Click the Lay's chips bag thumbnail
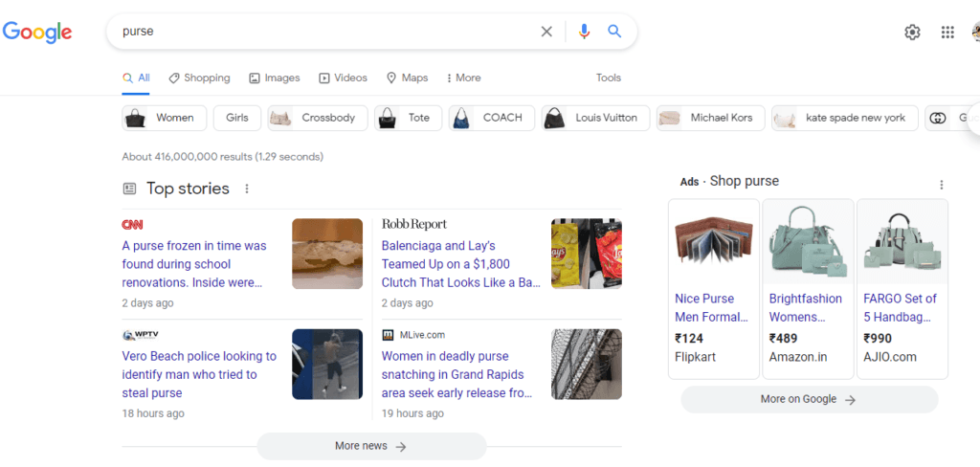This screenshot has width=980, height=467. [x=587, y=254]
